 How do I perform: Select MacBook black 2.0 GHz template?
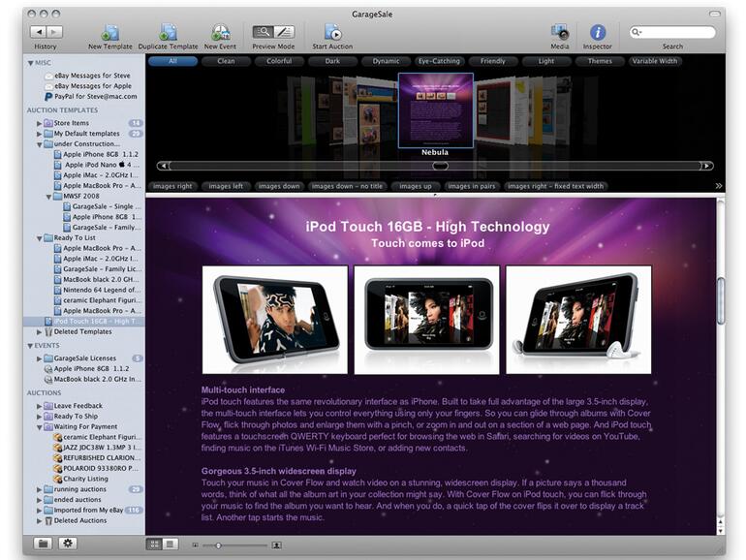tap(97, 279)
